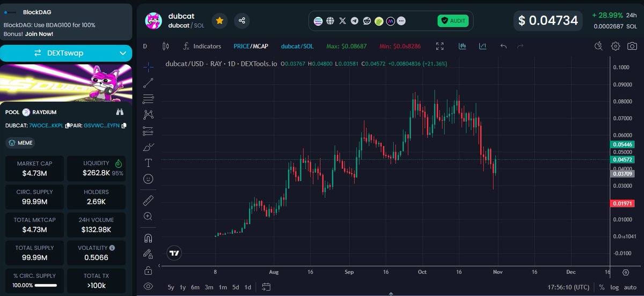Toggle the volume bars chart icon
Screen dimensions: 644x296
(483, 46)
